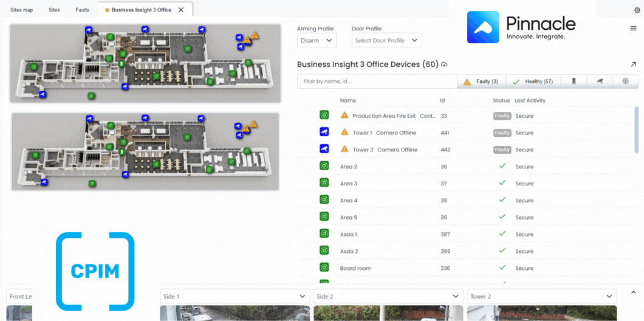Open the Front camera dropdown at bottom left
The height and width of the screenshot is (321, 644).
(19, 296)
